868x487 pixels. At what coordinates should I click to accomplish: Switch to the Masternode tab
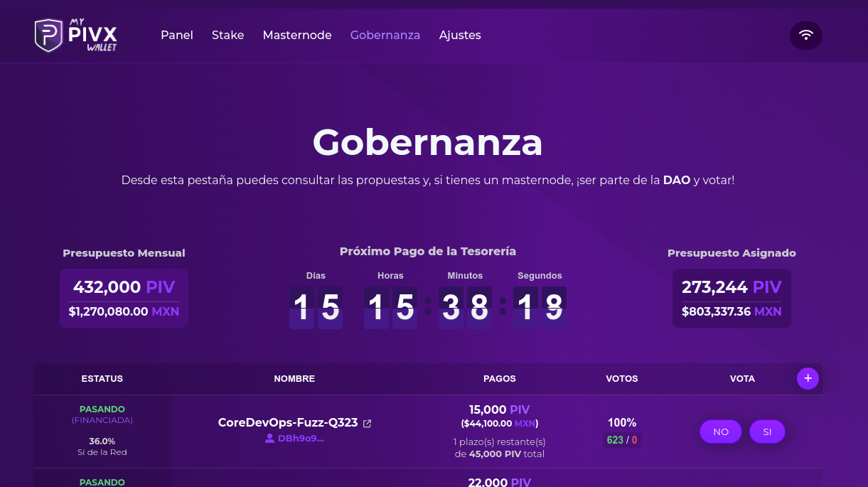coord(297,35)
